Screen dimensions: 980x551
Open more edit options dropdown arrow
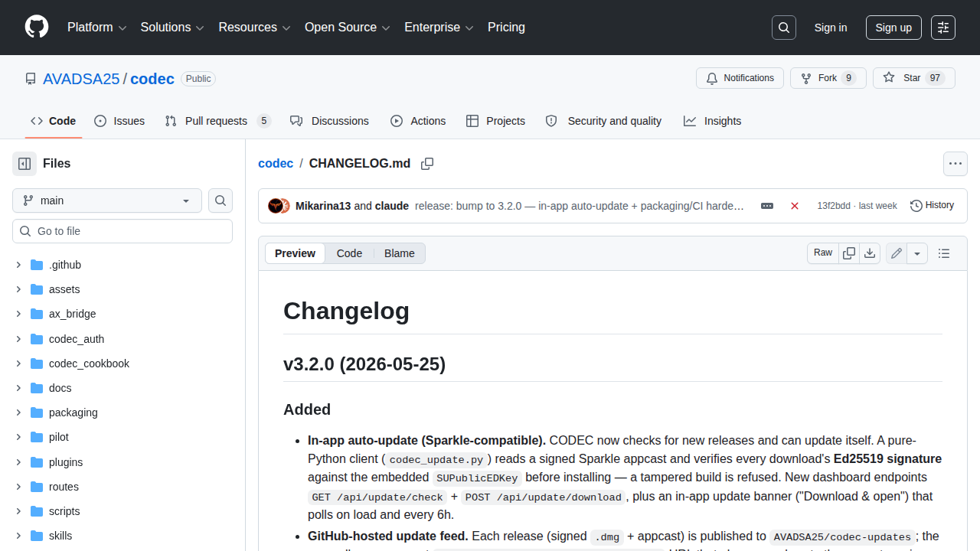(x=917, y=253)
